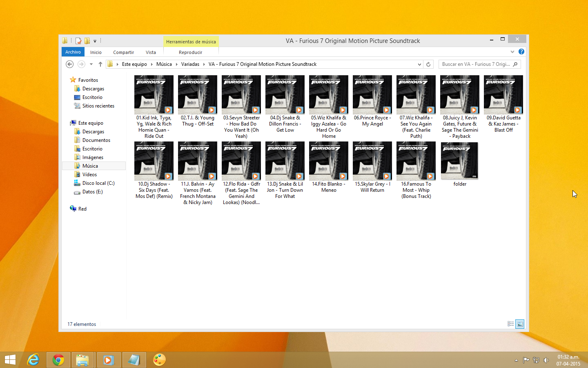Open the Reproducir ribbon tab
Viewport: 588px width, 368px height.
pyautogui.click(x=190, y=52)
